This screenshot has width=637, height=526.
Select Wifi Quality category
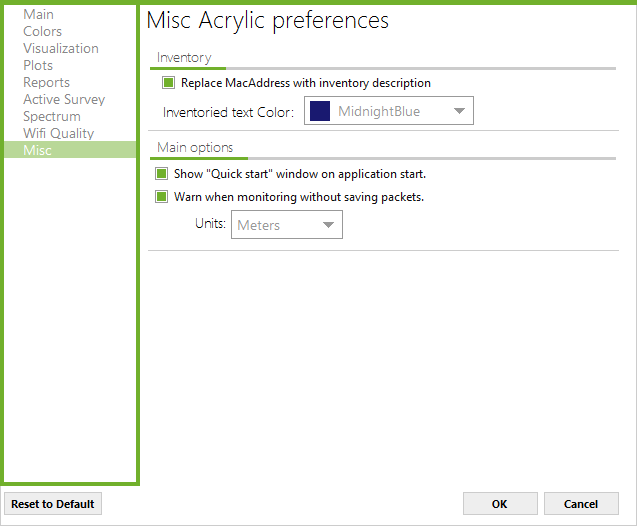59,134
